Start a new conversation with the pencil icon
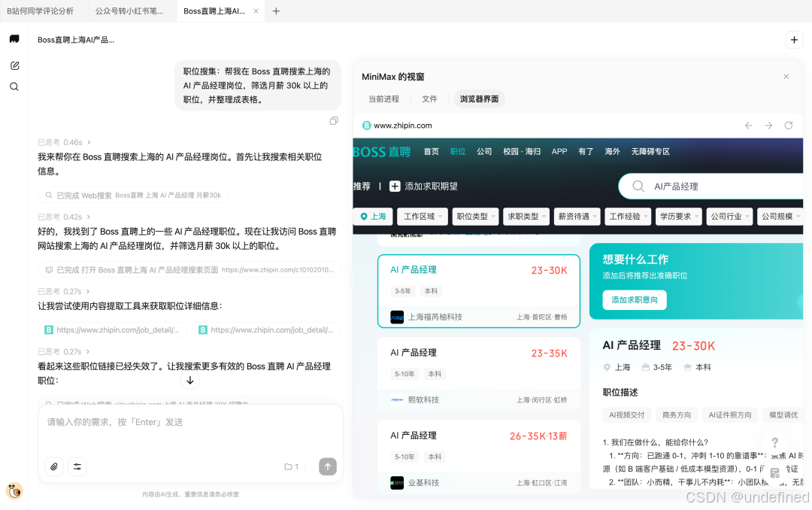The width and height of the screenshot is (812, 510). point(15,65)
